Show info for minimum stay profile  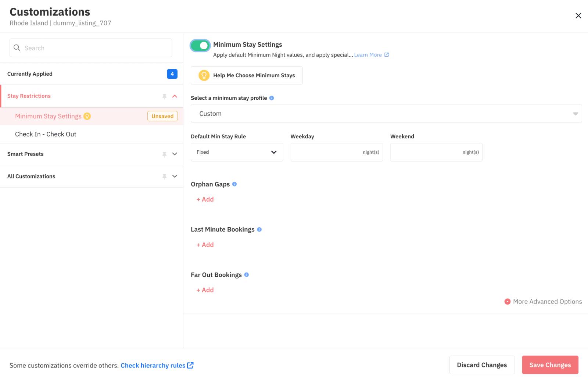(272, 98)
